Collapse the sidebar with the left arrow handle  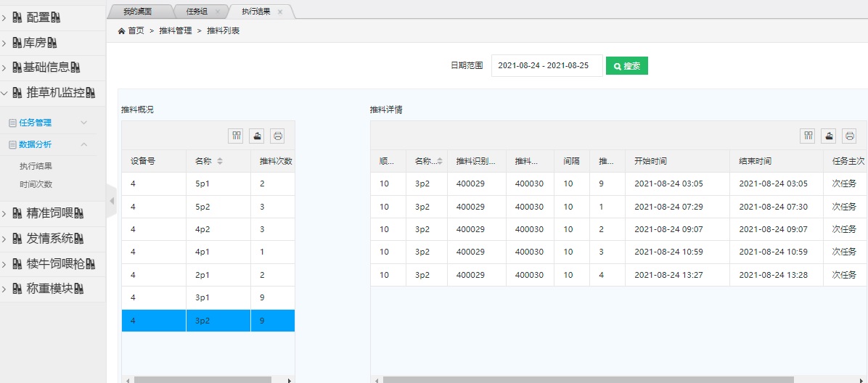[111, 200]
